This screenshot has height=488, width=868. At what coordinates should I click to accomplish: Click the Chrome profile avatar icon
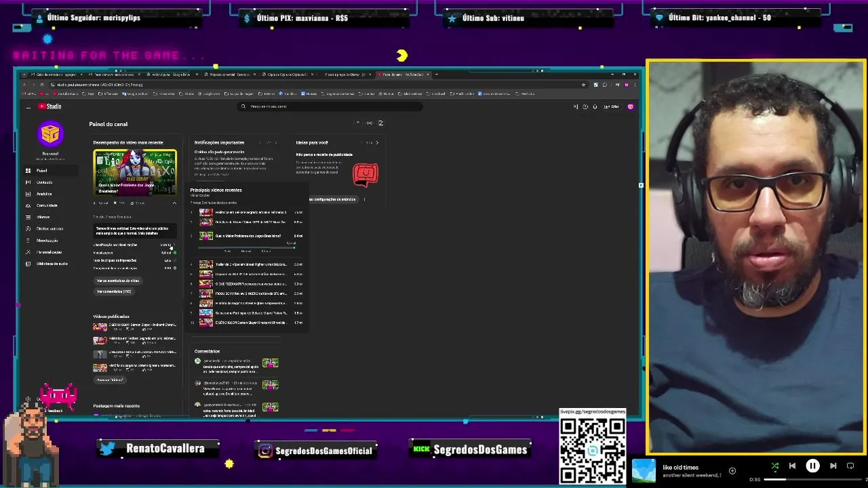pos(626,85)
